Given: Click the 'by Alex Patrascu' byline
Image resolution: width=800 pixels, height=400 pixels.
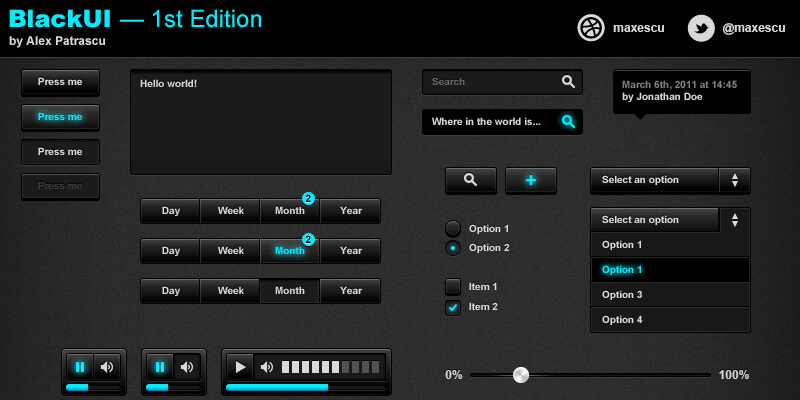Looking at the screenshot, I should (57, 41).
